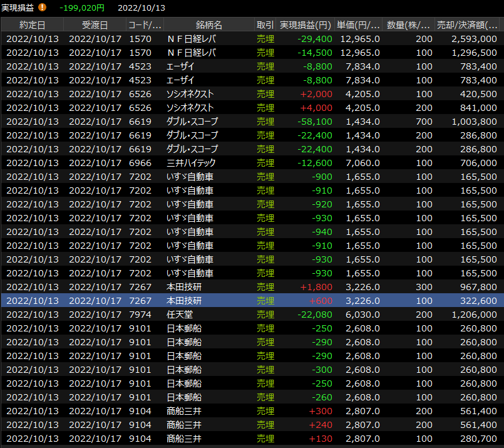Viewport: 504px width, 448px height.
Task: Click the 2022/10/13 date at top
Action: click(x=141, y=8)
